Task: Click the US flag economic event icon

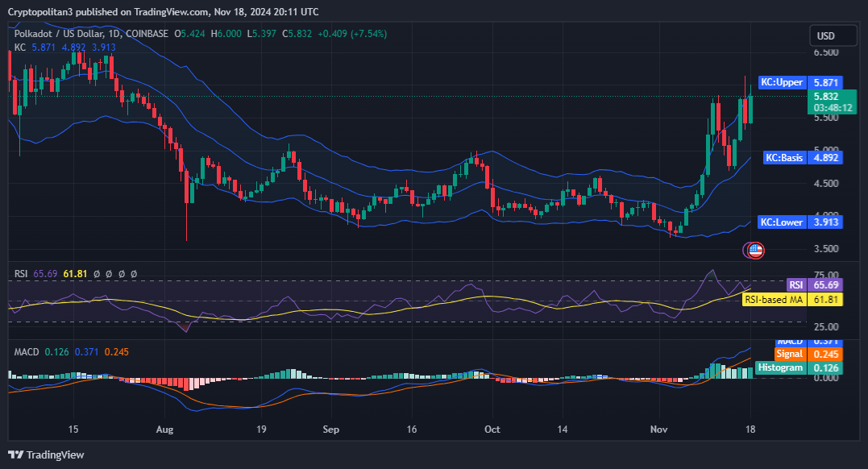Action: tap(756, 251)
